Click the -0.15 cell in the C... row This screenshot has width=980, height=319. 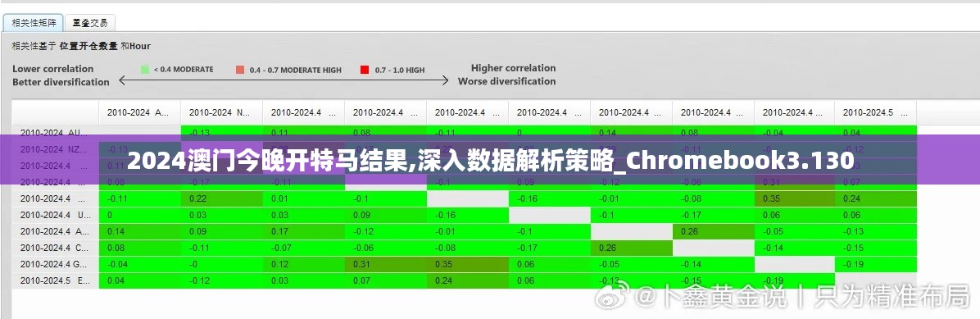pyautogui.click(x=876, y=248)
